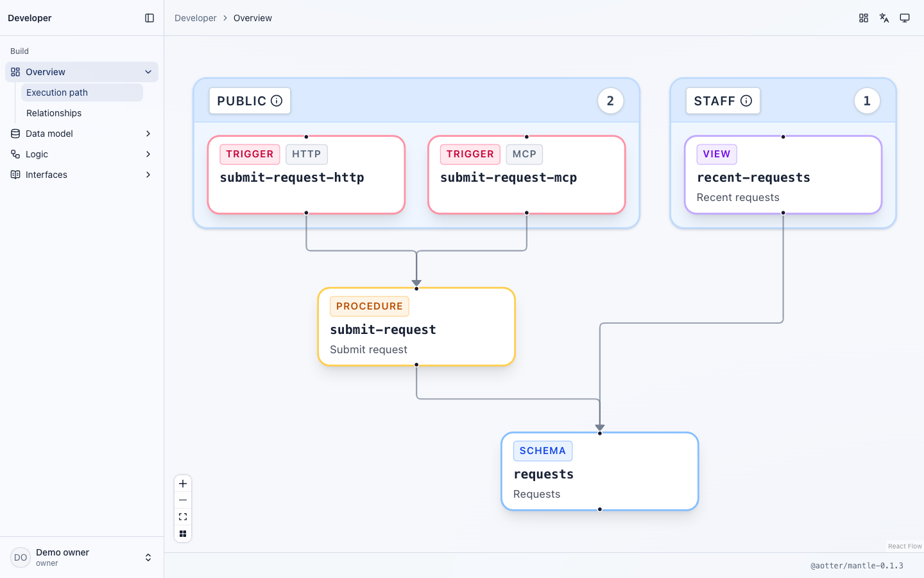Click the Overview grid icon in sidebar
Viewport: 924px width, 578px height.
coord(15,72)
